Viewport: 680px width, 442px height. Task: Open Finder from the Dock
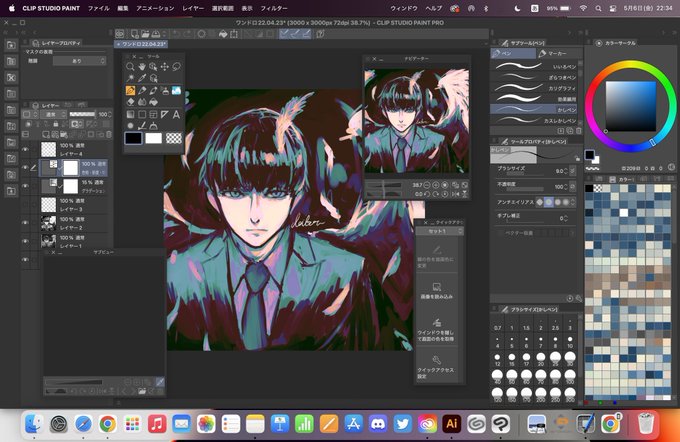tap(34, 423)
